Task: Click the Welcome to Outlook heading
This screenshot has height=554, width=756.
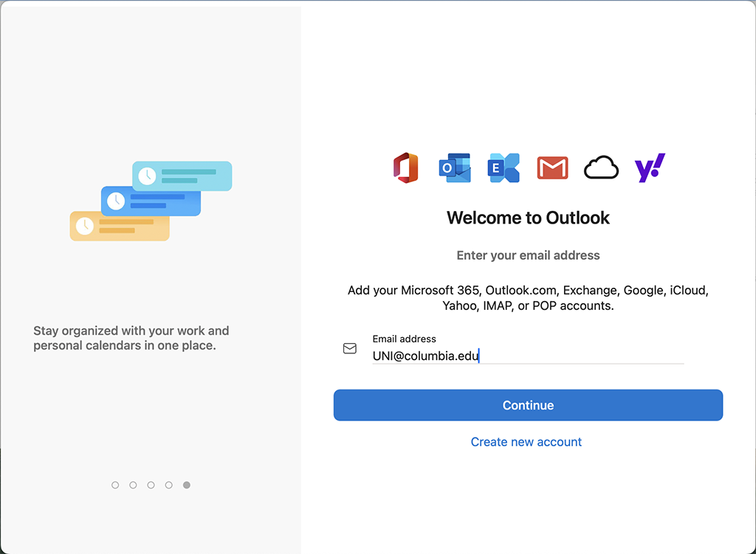Action: click(x=527, y=218)
